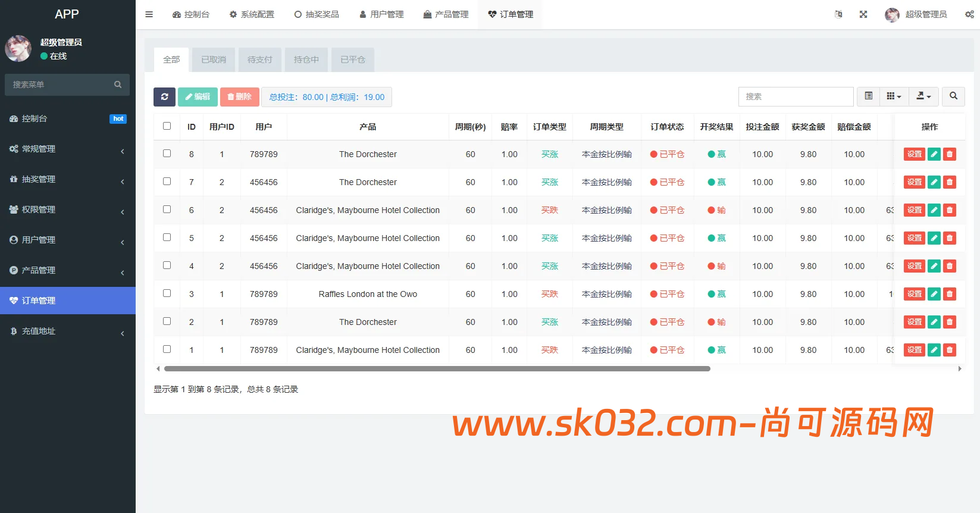The image size is (980, 513).
Task: Open the columns visibility dropdown
Action: [894, 96]
